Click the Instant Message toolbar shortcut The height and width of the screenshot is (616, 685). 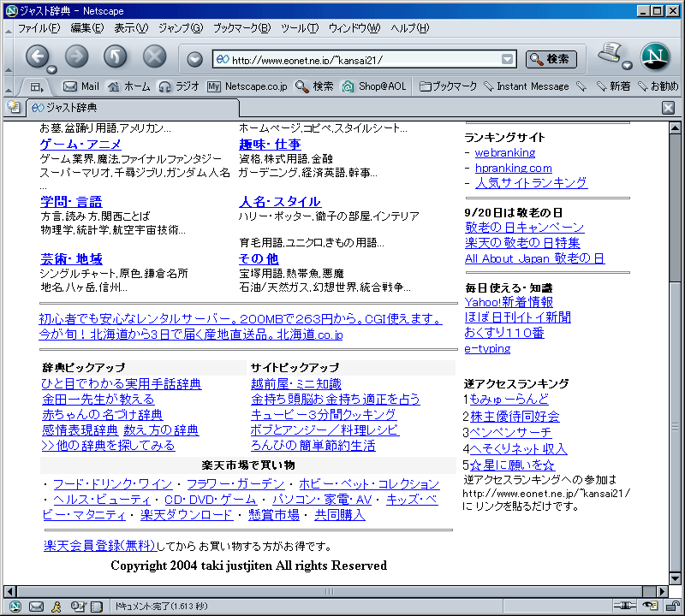tap(527, 86)
